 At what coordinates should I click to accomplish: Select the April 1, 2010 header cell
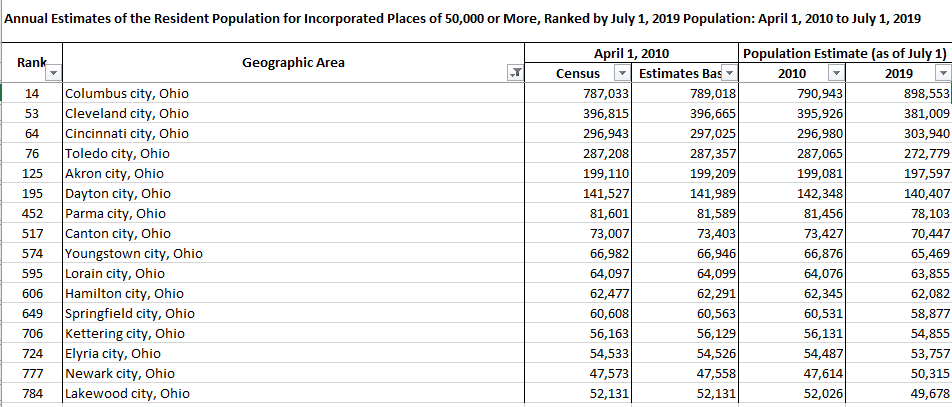[x=631, y=53]
